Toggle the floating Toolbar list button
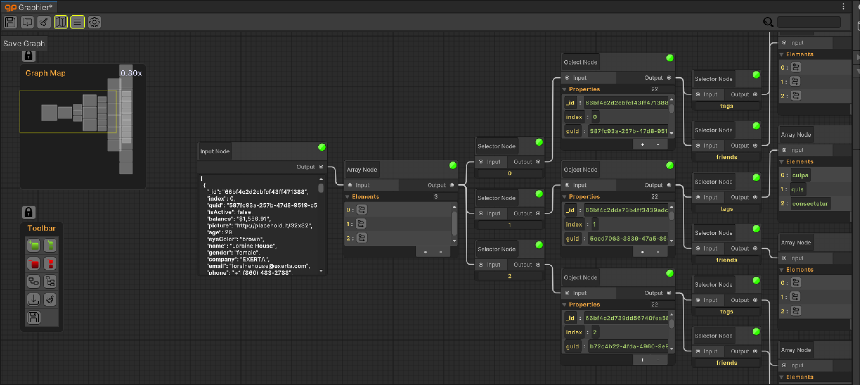Viewport: 868px width, 385px height. point(77,22)
